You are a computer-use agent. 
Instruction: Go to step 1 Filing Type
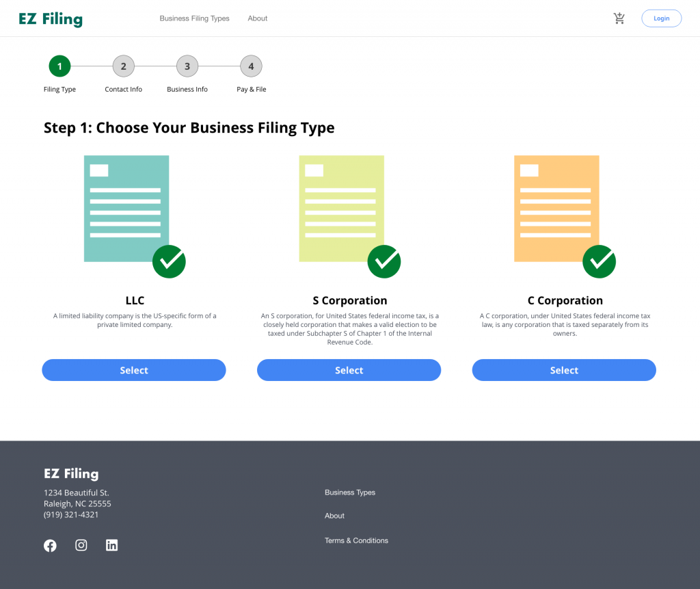click(59, 66)
